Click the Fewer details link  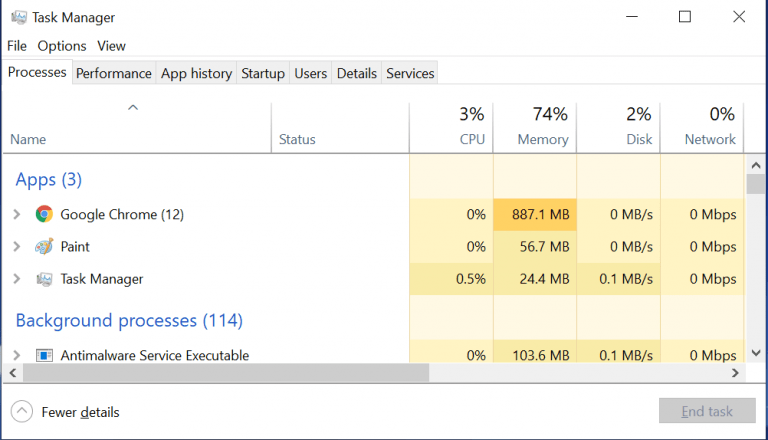tap(80, 412)
